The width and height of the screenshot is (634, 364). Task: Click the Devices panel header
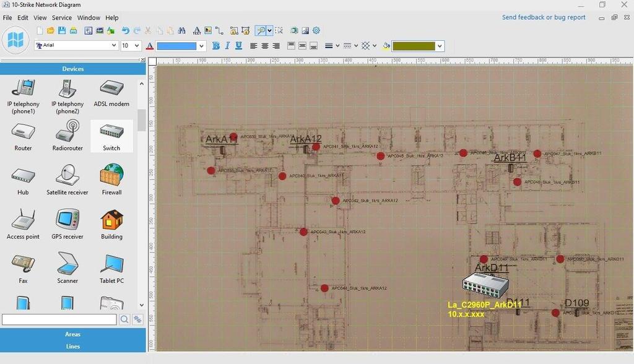(73, 69)
